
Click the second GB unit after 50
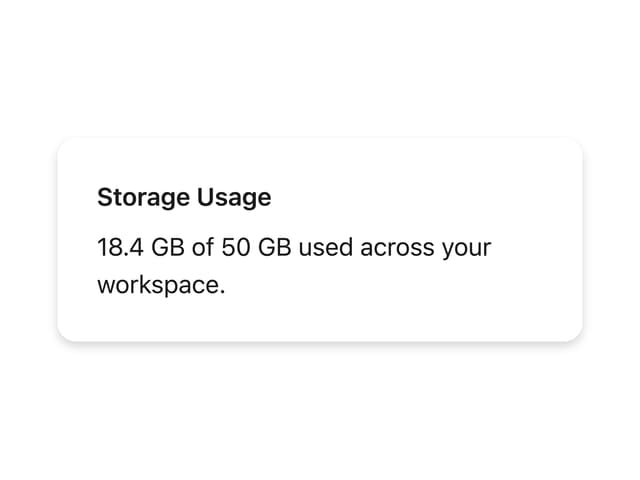click(275, 247)
